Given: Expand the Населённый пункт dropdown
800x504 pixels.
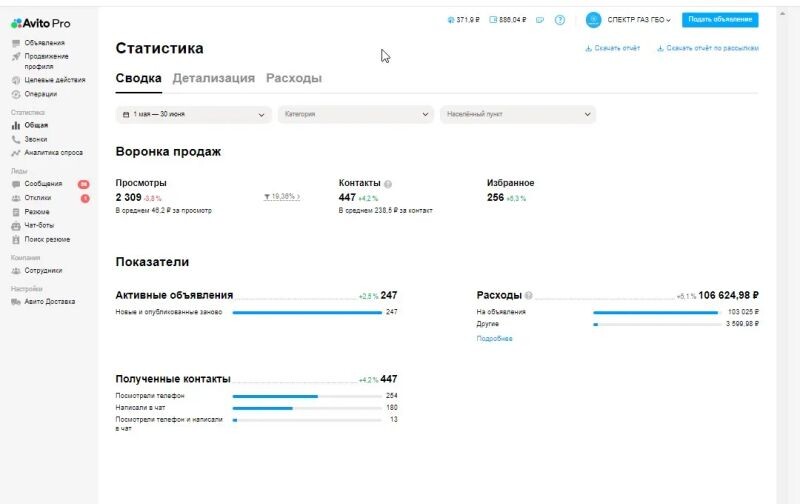Looking at the screenshot, I should click(517, 114).
